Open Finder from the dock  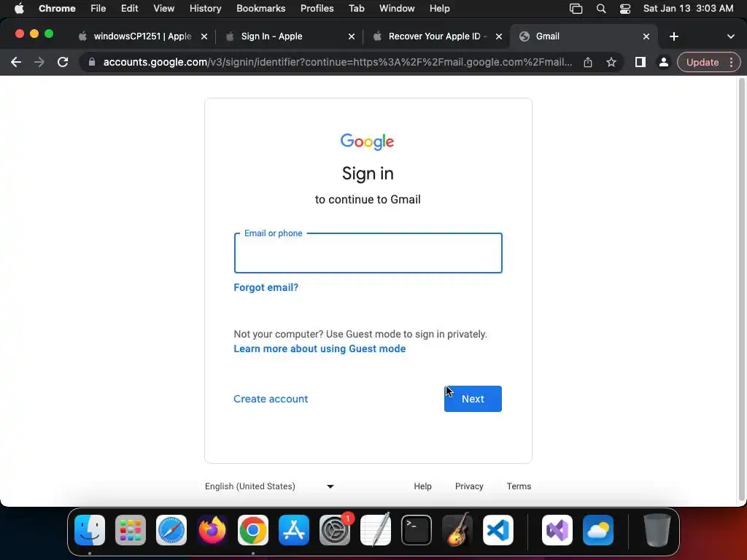(x=90, y=530)
